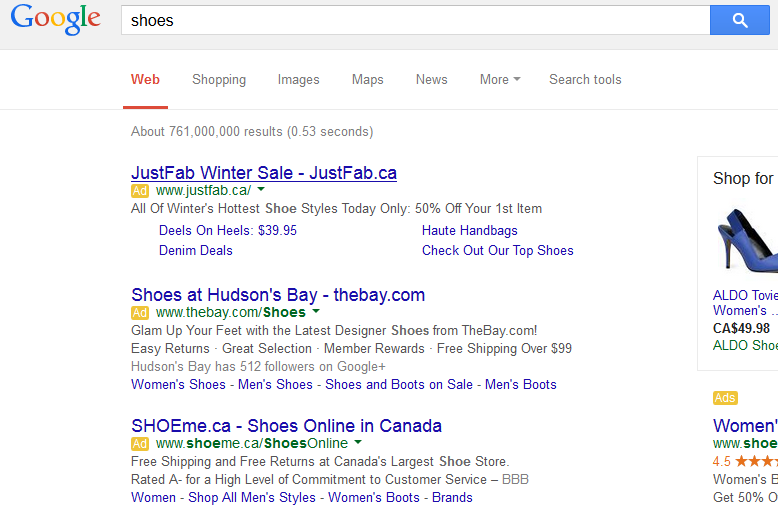
Task: Switch to the Shopping tab
Action: (219, 80)
